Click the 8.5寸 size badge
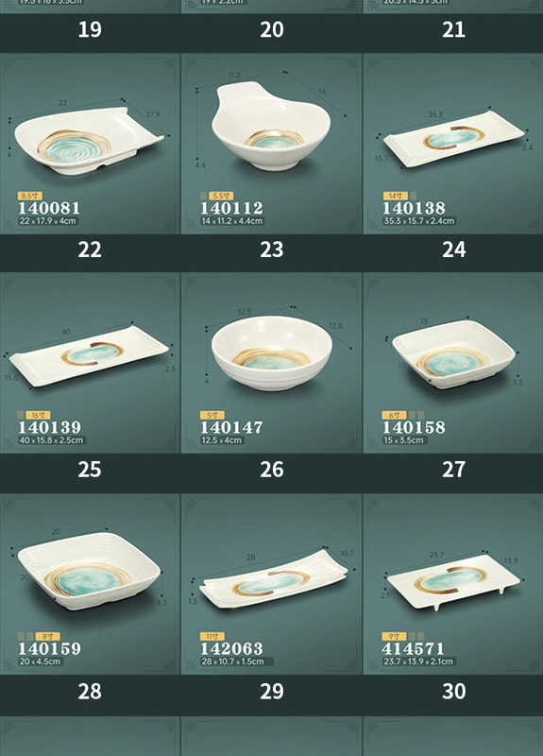The height and width of the screenshot is (756, 543). (30, 196)
